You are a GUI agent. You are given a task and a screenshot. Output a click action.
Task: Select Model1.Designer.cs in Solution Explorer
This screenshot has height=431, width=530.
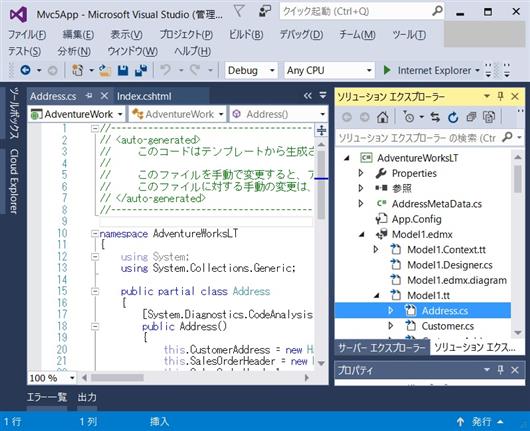[x=450, y=265]
